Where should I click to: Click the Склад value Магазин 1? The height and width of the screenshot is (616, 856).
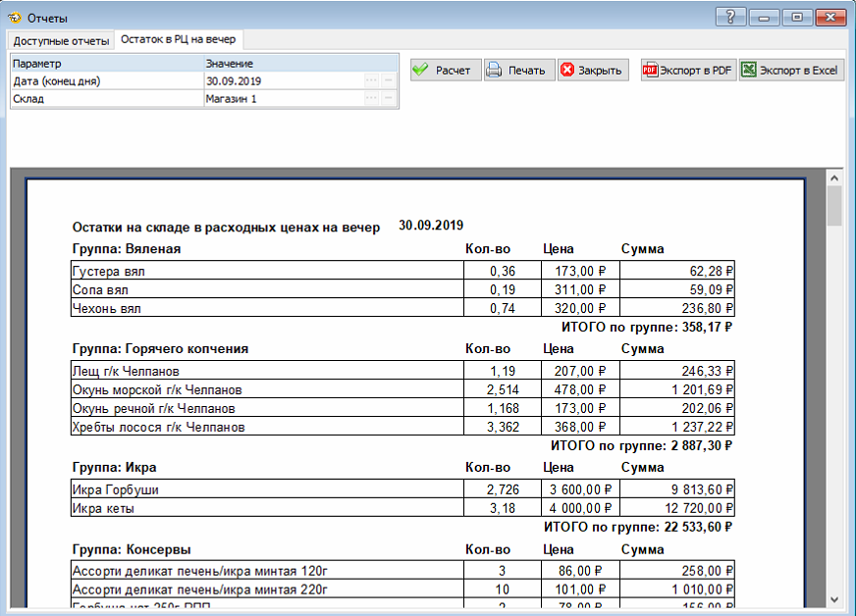281,99
